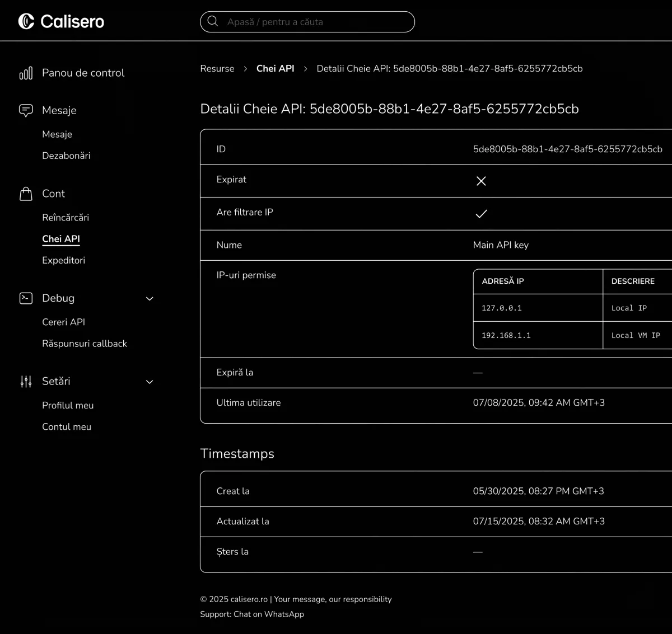Focus the 'Apasă / pentru a căuta' search field
The image size is (672, 634).
(307, 22)
